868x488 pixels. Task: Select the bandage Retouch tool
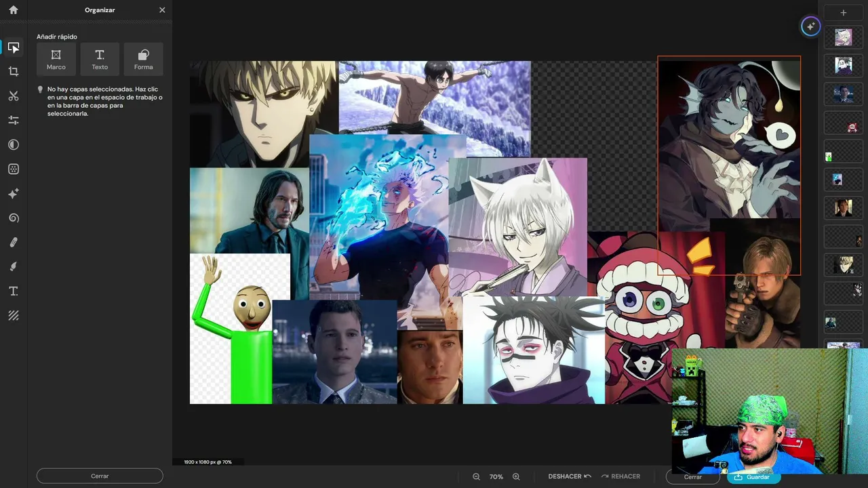click(14, 242)
